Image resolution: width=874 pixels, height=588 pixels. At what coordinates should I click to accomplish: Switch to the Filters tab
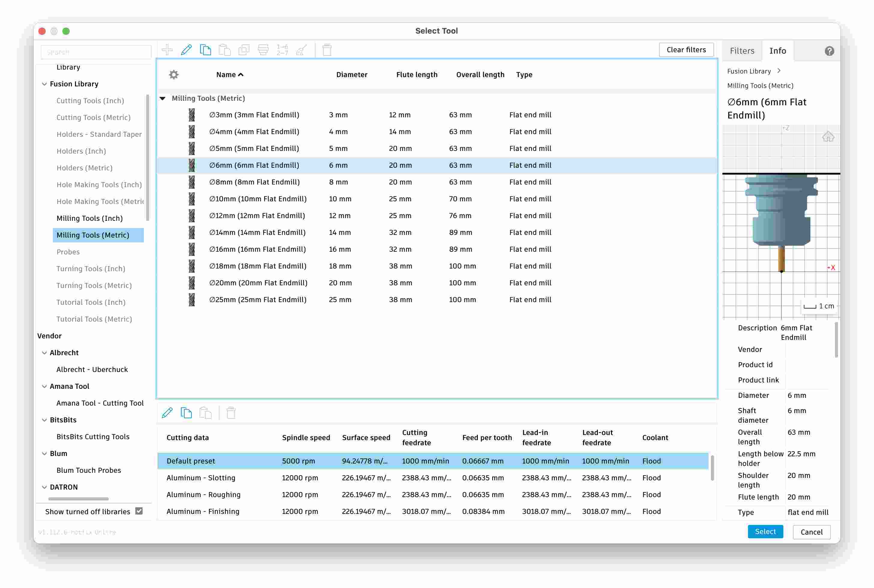(x=742, y=51)
